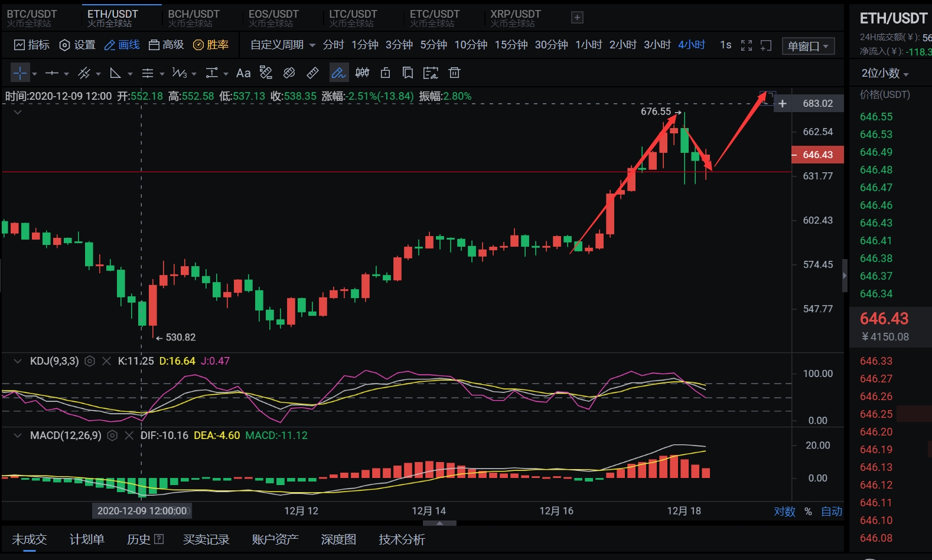The image size is (932, 560).
Task: Click the candlestick chart style icon
Action: (x=362, y=73)
